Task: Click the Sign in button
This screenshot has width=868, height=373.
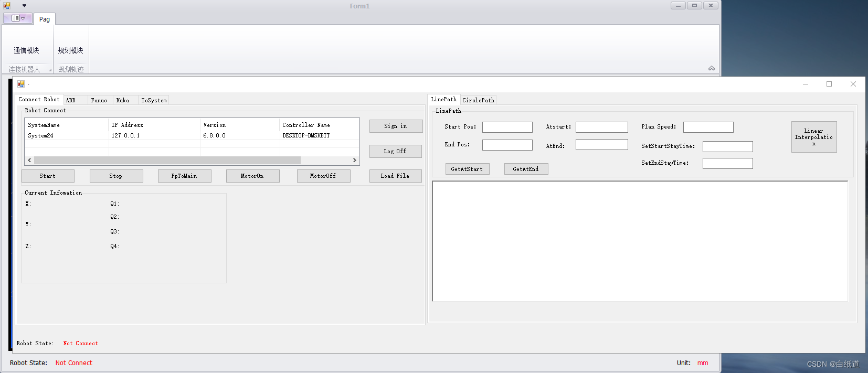Action: pyautogui.click(x=396, y=126)
